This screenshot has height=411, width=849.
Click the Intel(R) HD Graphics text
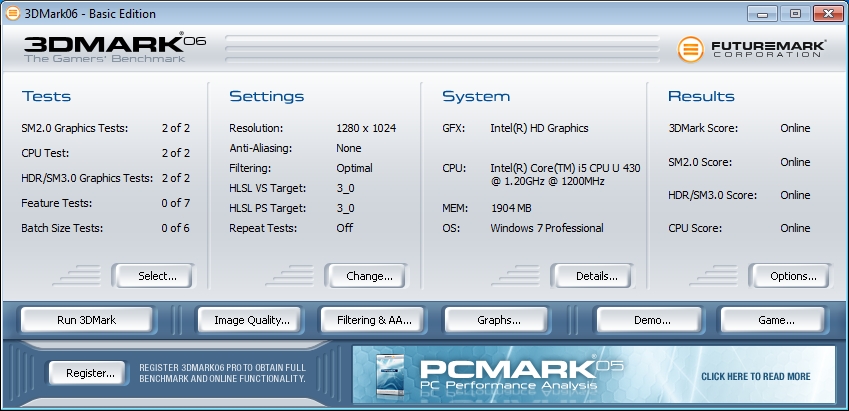point(539,128)
